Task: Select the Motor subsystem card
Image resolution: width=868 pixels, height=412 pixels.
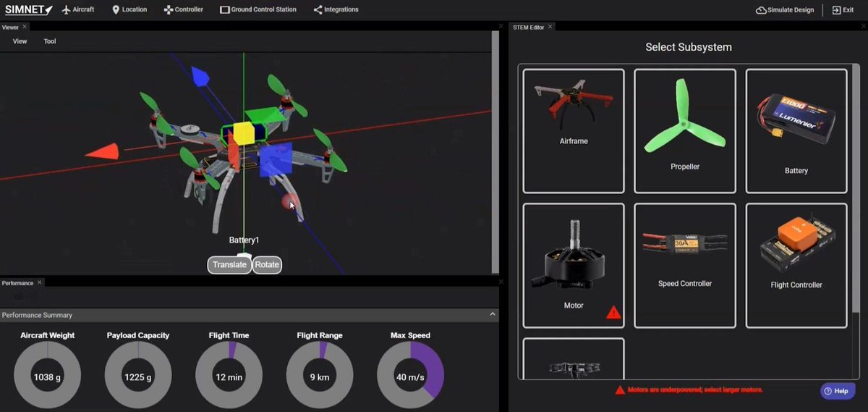Action: click(x=574, y=266)
